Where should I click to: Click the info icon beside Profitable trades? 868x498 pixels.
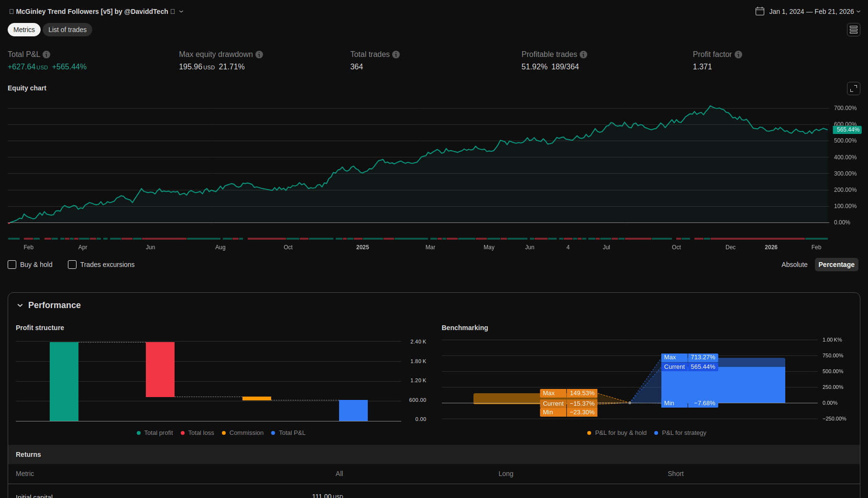click(583, 55)
